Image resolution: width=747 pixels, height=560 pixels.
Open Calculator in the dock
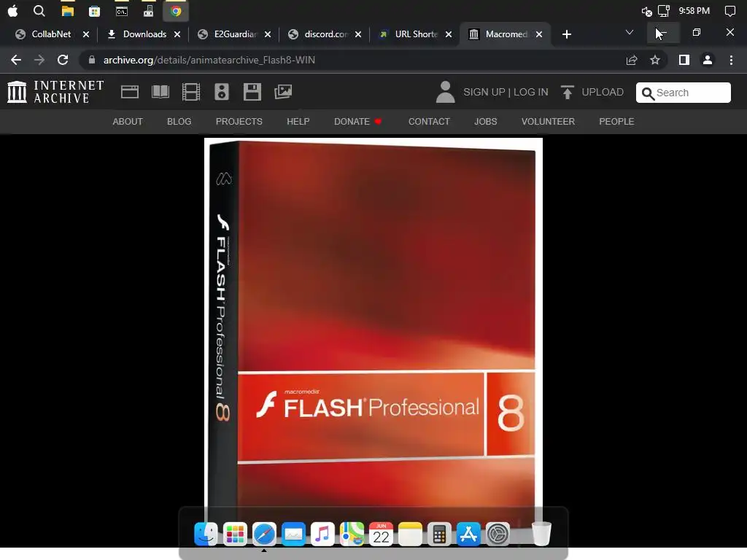point(439,534)
